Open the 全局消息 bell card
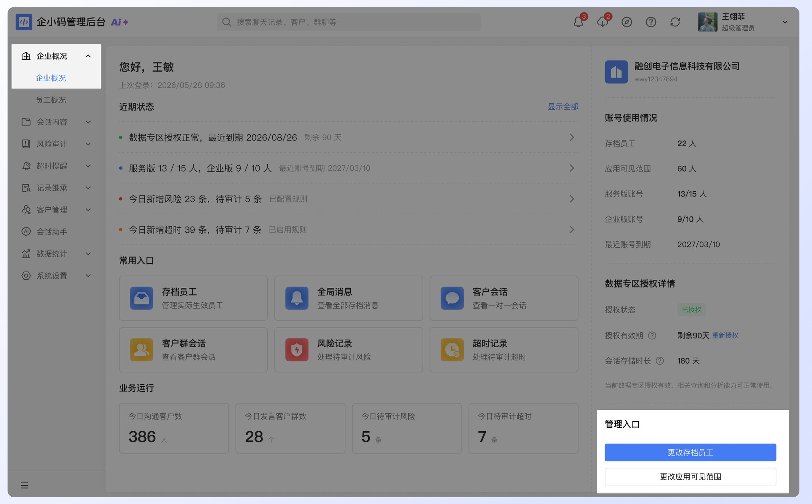Viewport: 812px width, 504px height. pyautogui.click(x=349, y=298)
